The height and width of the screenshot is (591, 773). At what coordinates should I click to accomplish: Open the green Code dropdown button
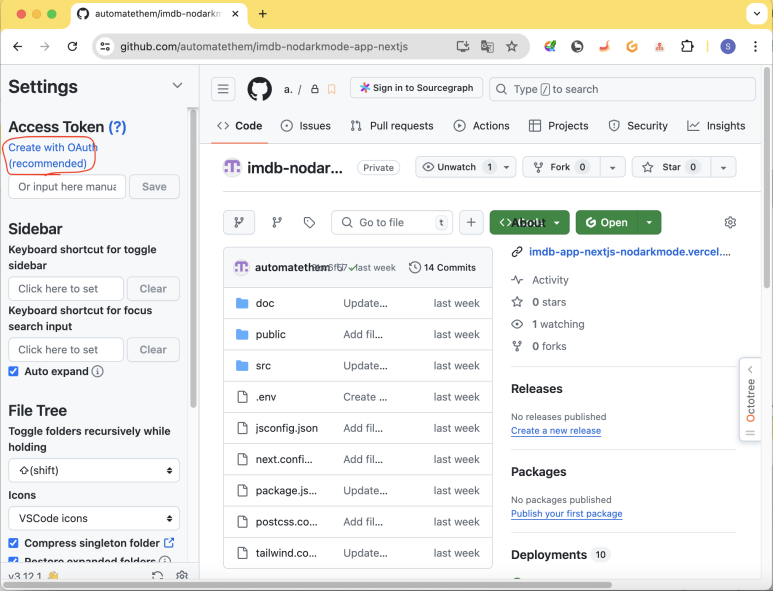point(529,222)
